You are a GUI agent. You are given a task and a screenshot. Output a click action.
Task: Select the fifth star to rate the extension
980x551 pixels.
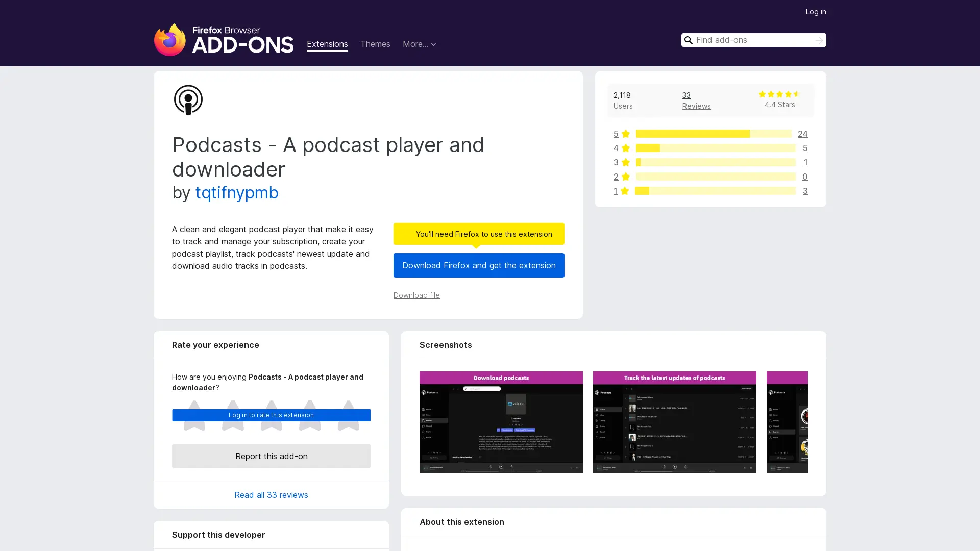[x=349, y=416]
